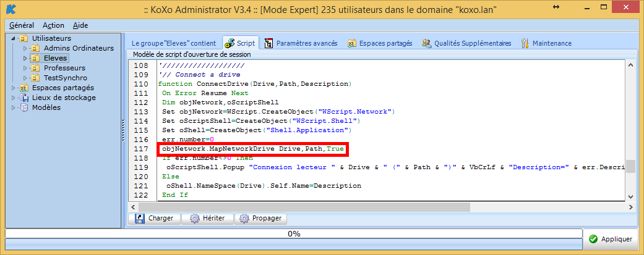The width and height of the screenshot is (644, 255).
Task: Click the Propager button
Action: click(260, 219)
